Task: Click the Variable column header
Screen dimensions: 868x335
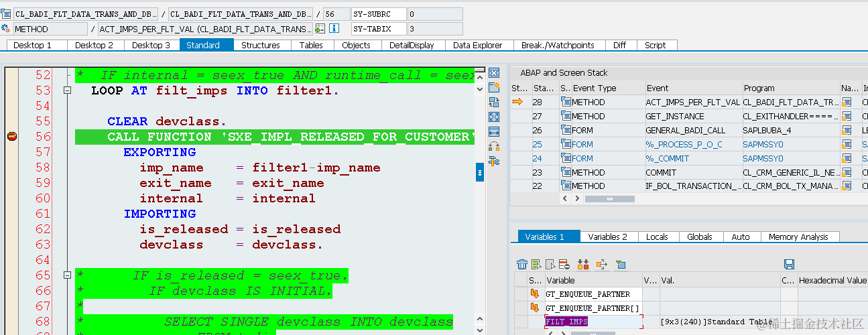Action: (x=593, y=280)
